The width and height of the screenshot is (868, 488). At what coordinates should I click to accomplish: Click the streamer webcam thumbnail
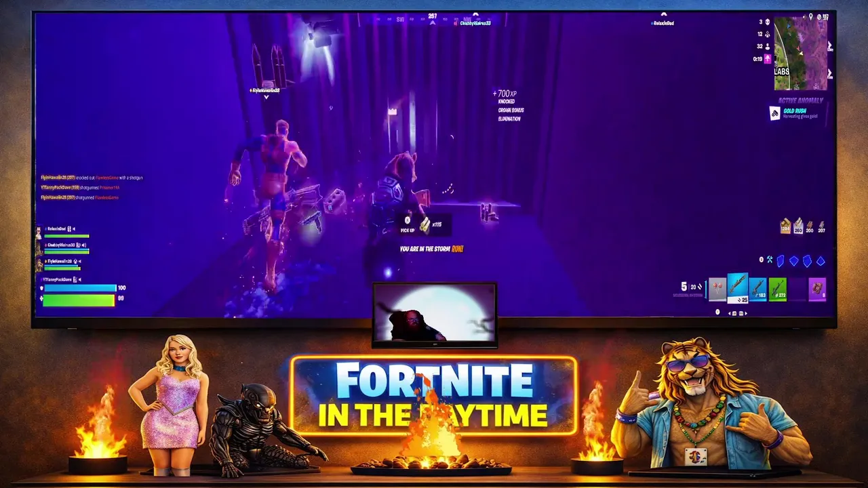click(x=435, y=313)
